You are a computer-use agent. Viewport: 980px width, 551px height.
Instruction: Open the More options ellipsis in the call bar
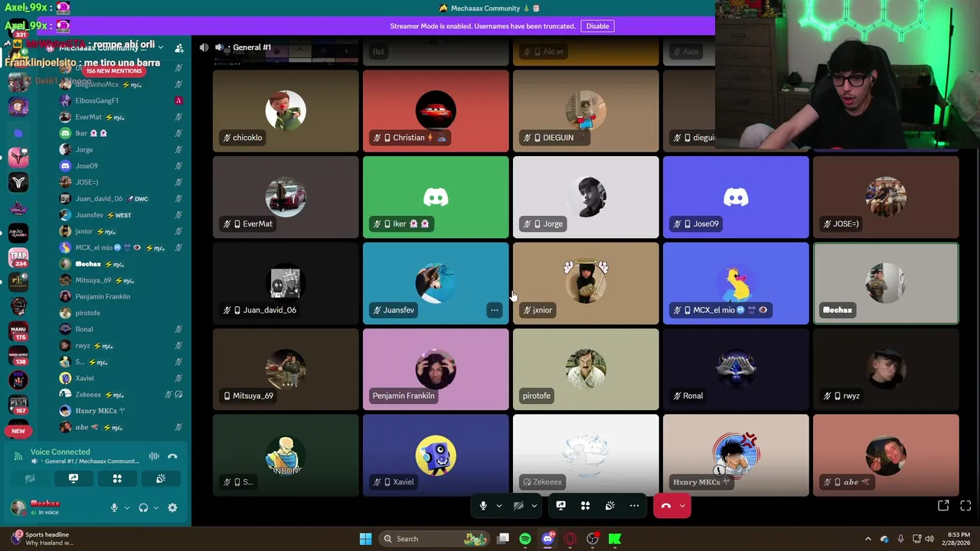pyautogui.click(x=634, y=505)
